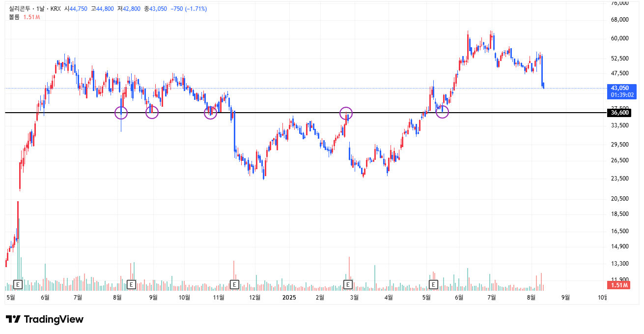The width and height of the screenshot is (644, 334).
Task: Click the 60,000 price axis label
Action: tap(620, 38)
